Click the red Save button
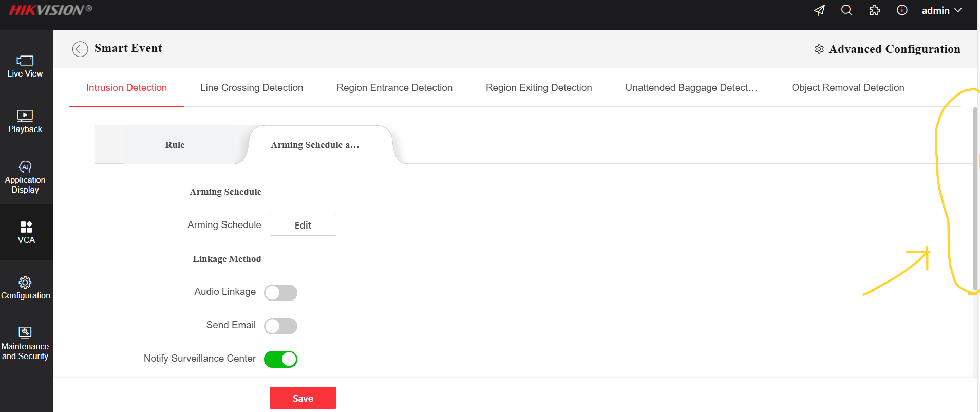980x412 pixels. pyautogui.click(x=303, y=398)
